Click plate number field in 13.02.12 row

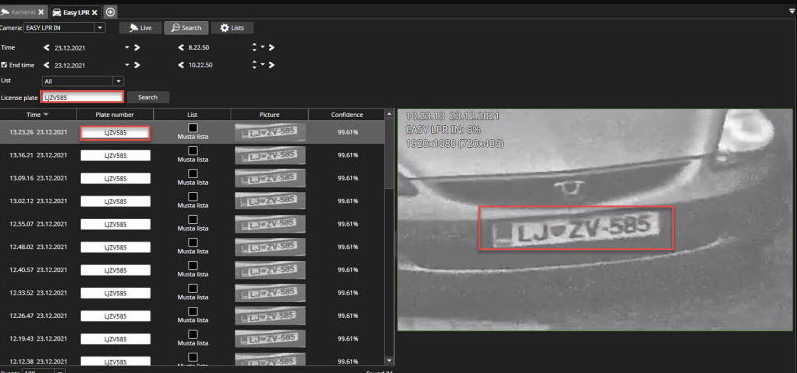(115, 201)
